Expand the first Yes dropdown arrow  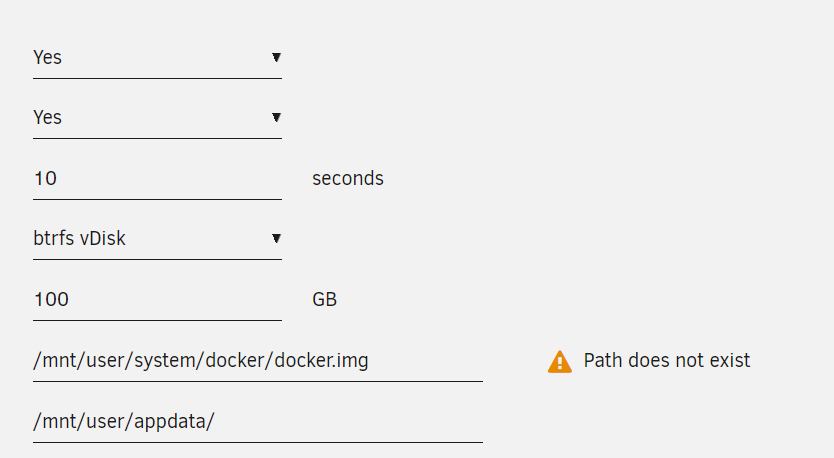coord(276,57)
